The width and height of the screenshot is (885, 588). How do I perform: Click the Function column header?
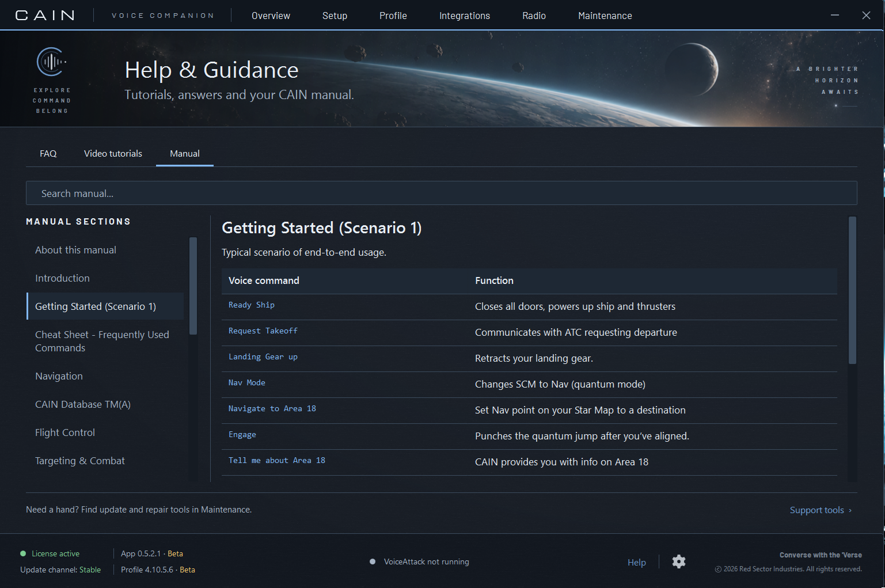click(494, 280)
